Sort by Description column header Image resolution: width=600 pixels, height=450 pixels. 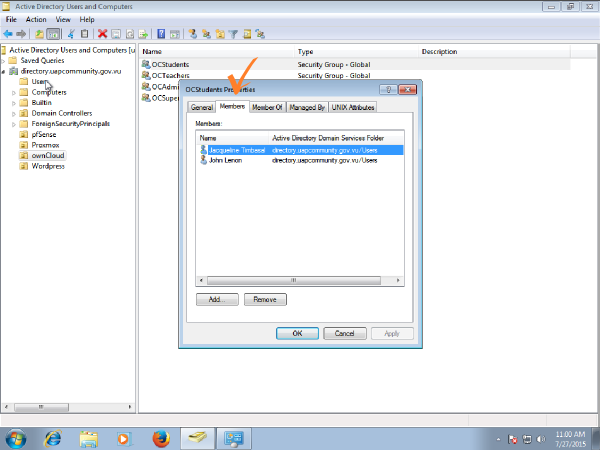(x=494, y=52)
